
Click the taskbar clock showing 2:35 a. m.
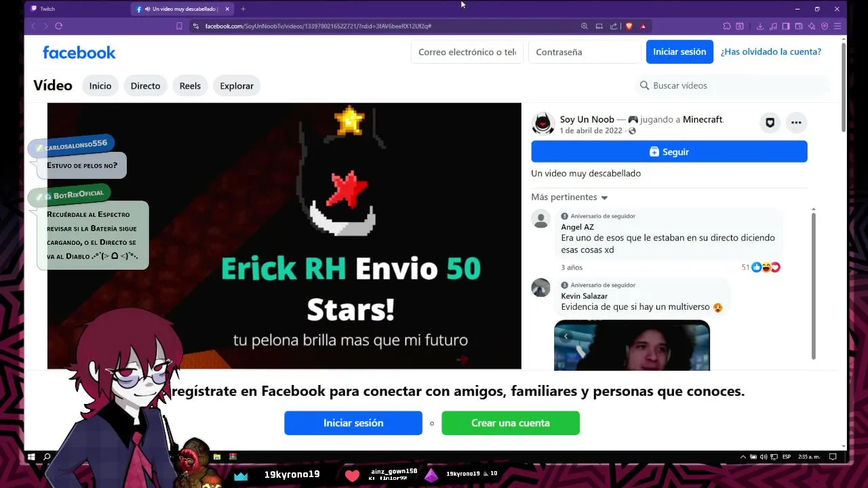click(808, 457)
